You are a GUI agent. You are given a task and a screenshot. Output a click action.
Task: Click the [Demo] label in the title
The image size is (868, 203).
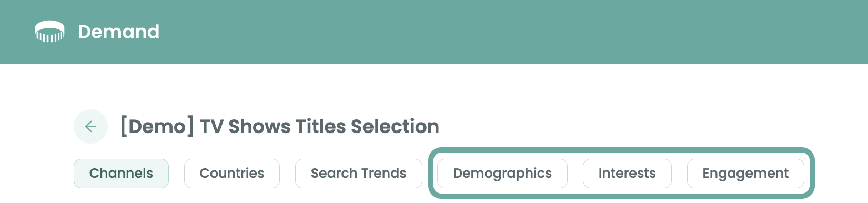coord(157,126)
